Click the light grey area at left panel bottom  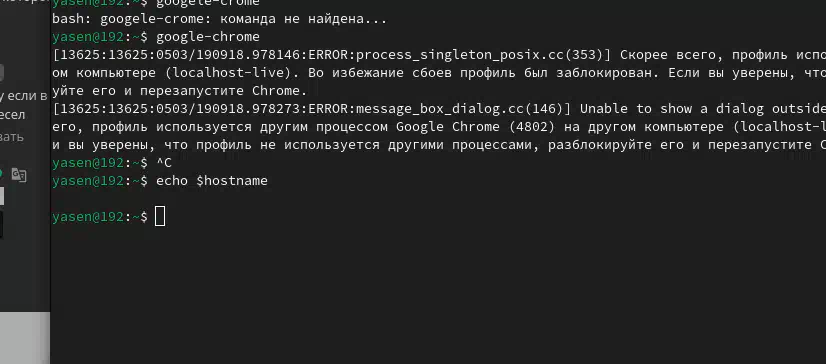pos(25,337)
